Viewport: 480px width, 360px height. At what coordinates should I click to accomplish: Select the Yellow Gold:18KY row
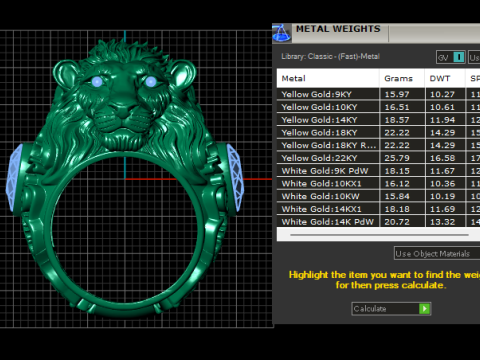click(378, 133)
